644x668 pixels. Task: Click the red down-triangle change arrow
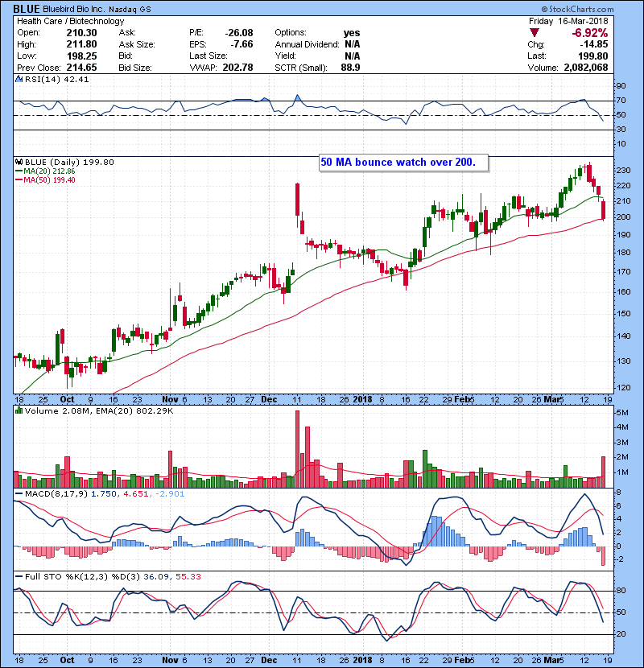[535, 33]
